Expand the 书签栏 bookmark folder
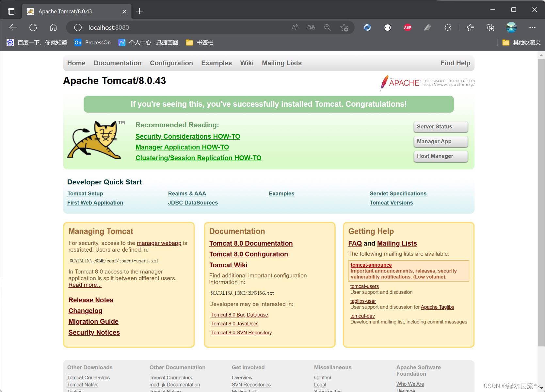 coord(200,42)
